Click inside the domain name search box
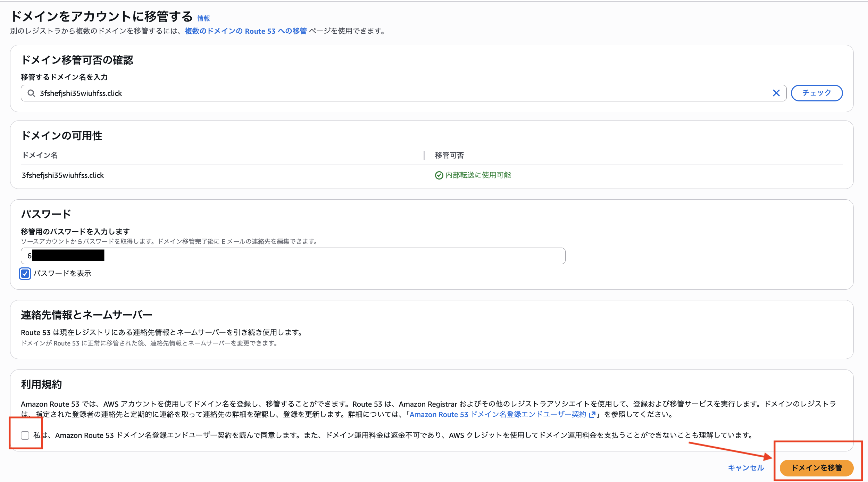 pos(243,93)
